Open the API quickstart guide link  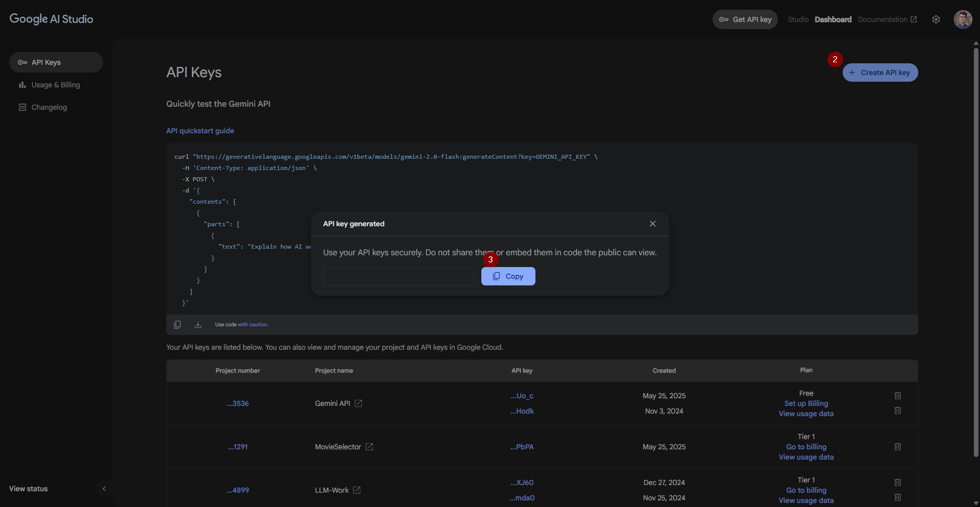click(x=200, y=131)
